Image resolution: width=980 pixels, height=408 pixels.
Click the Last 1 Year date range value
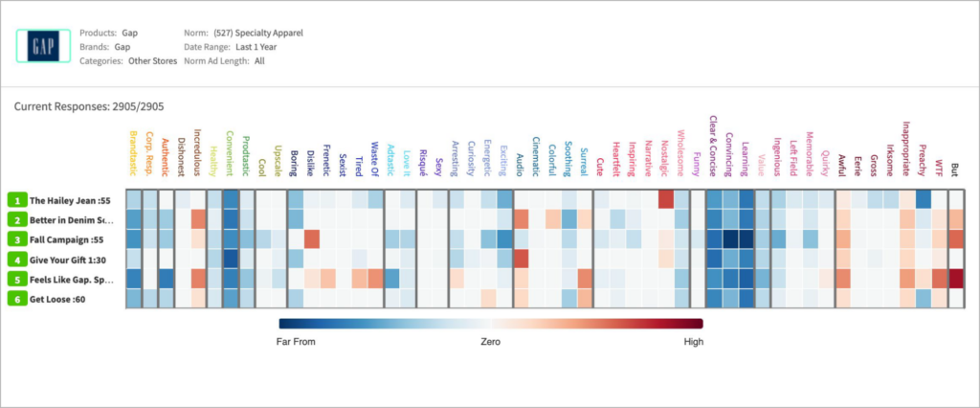pos(256,47)
